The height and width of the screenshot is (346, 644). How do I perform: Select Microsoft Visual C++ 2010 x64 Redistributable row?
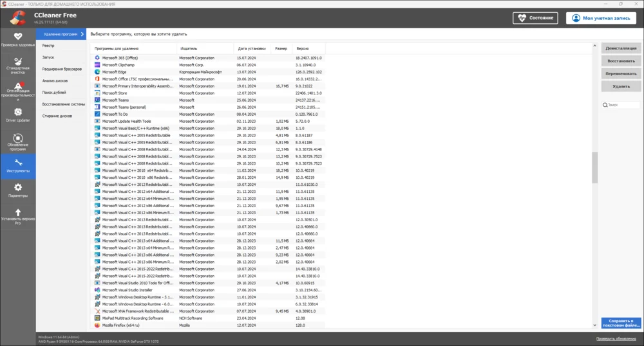[x=208, y=170]
